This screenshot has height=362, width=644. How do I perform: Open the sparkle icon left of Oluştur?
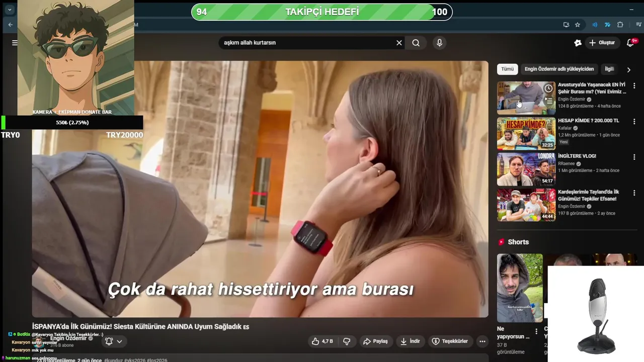tap(578, 43)
